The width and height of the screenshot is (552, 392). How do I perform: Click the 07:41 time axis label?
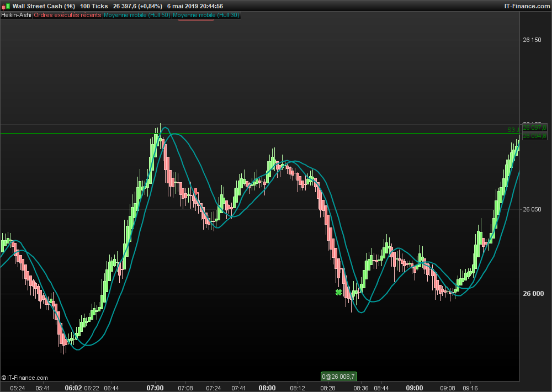[x=238, y=388]
